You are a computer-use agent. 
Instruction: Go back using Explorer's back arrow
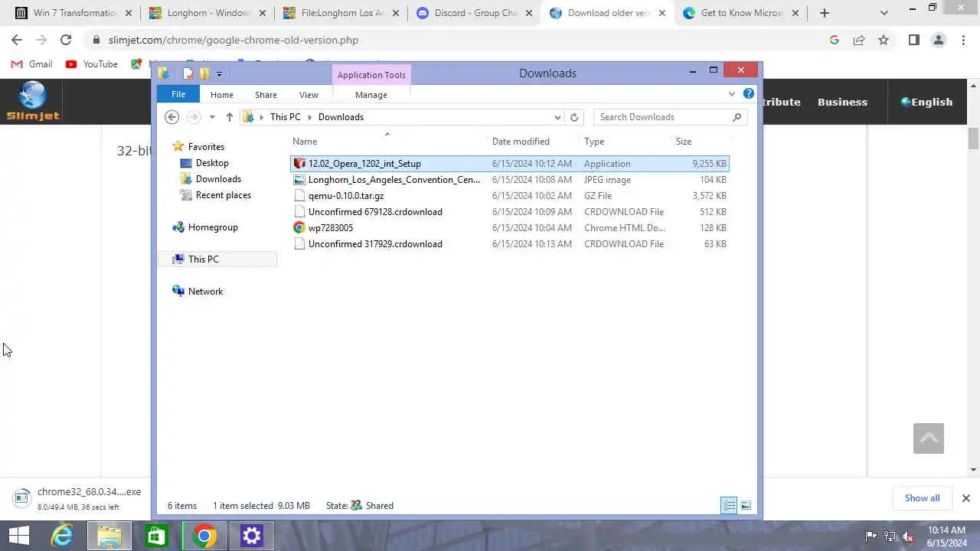point(172,117)
